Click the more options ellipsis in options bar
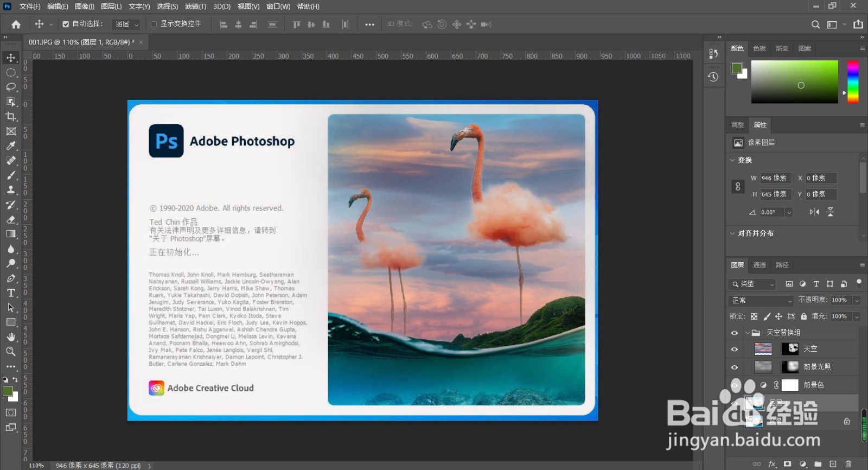The height and width of the screenshot is (470, 868). (x=369, y=24)
